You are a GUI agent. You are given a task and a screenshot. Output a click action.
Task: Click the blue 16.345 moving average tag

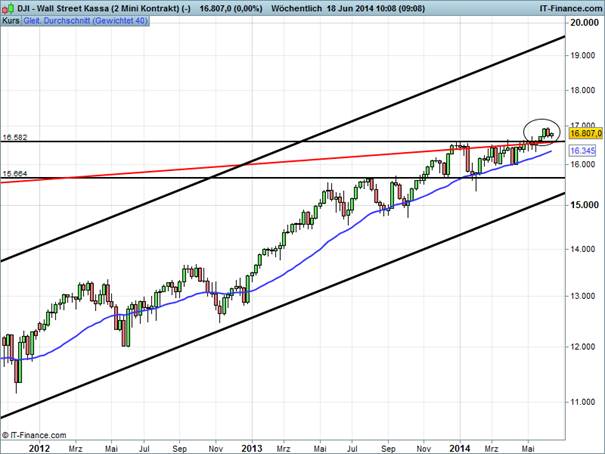[582, 150]
